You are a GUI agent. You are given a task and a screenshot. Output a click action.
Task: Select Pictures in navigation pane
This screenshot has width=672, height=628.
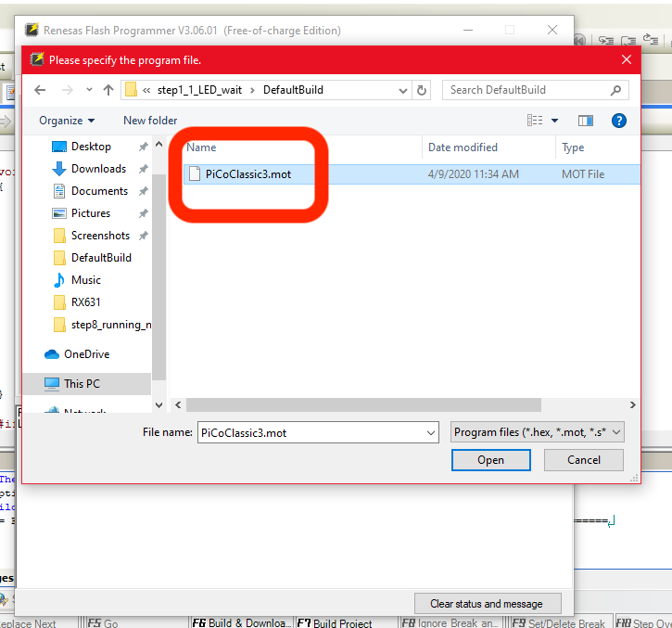point(91,213)
